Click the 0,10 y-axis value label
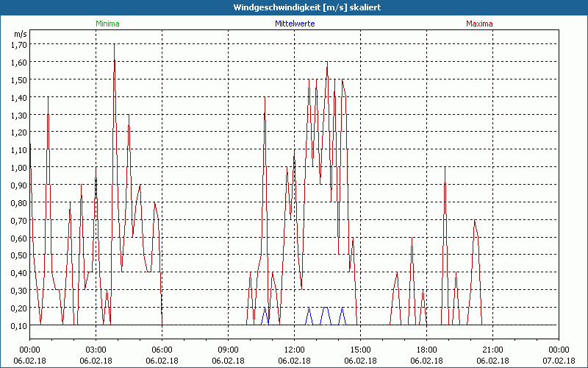This screenshot has width=588, height=368. [x=19, y=325]
